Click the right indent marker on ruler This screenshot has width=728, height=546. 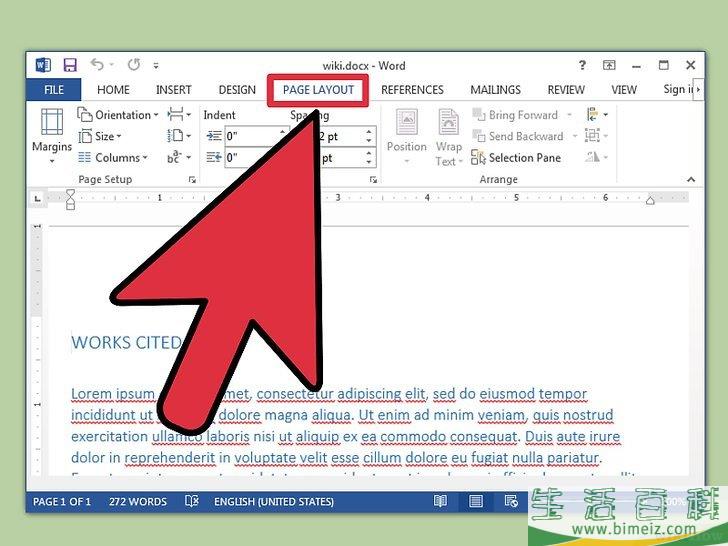point(650,200)
